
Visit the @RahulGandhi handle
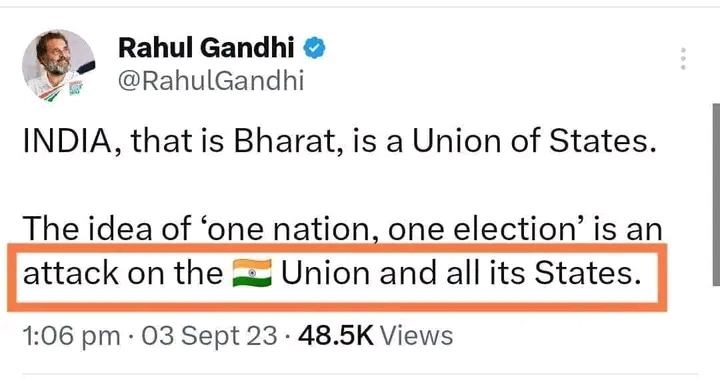[x=211, y=80]
